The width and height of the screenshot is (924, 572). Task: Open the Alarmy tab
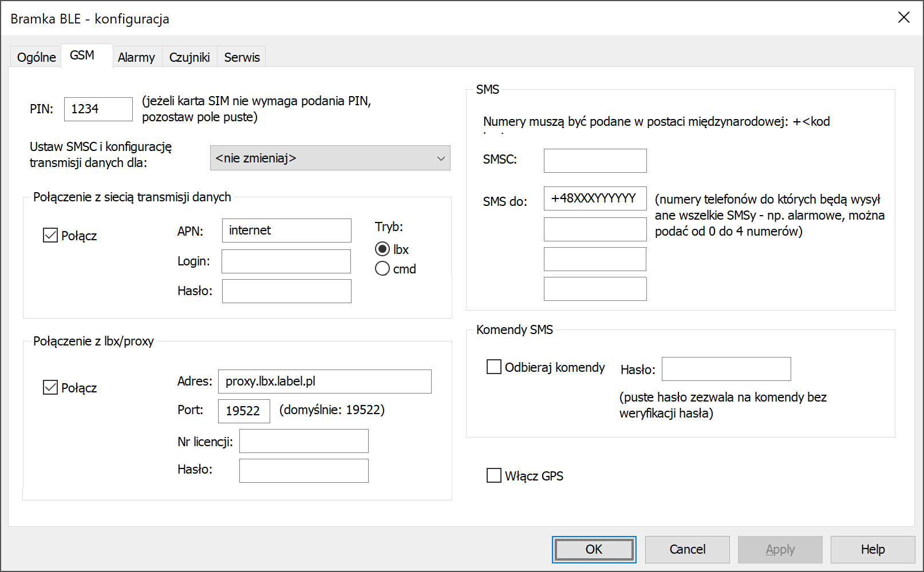pyautogui.click(x=136, y=57)
